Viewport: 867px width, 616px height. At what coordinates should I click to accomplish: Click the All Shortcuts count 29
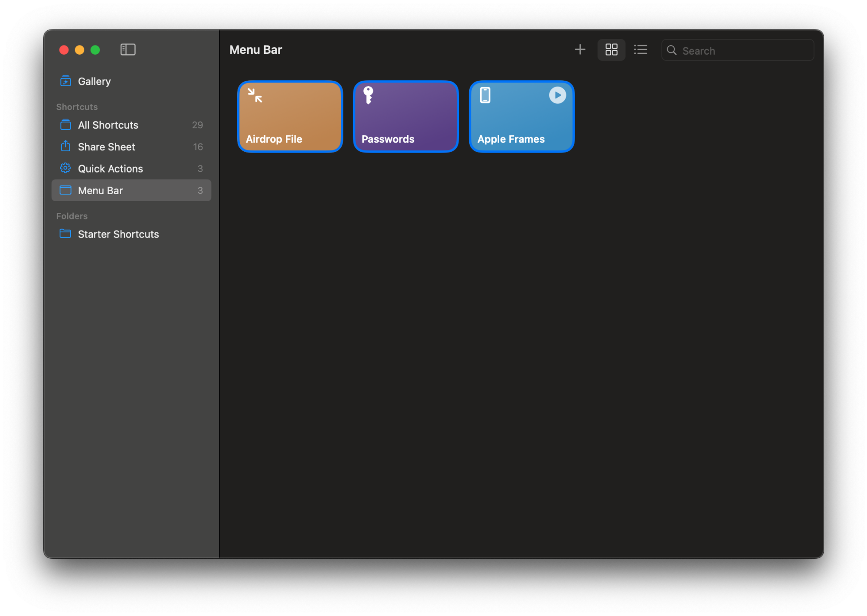[x=197, y=125]
